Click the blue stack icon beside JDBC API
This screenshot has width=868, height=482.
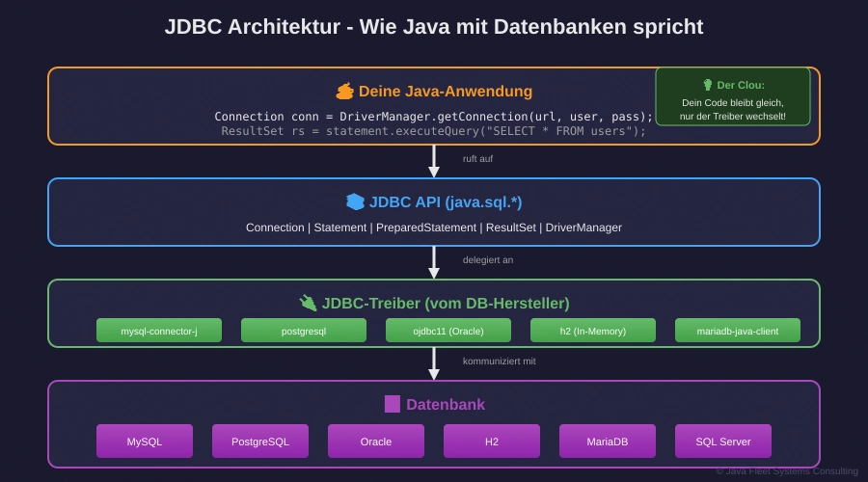point(355,201)
